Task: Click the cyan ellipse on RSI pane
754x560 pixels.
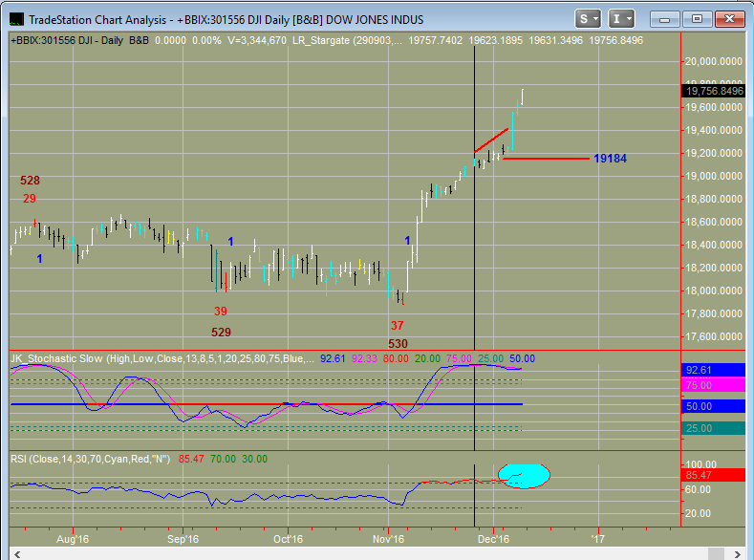Action: 524,476
